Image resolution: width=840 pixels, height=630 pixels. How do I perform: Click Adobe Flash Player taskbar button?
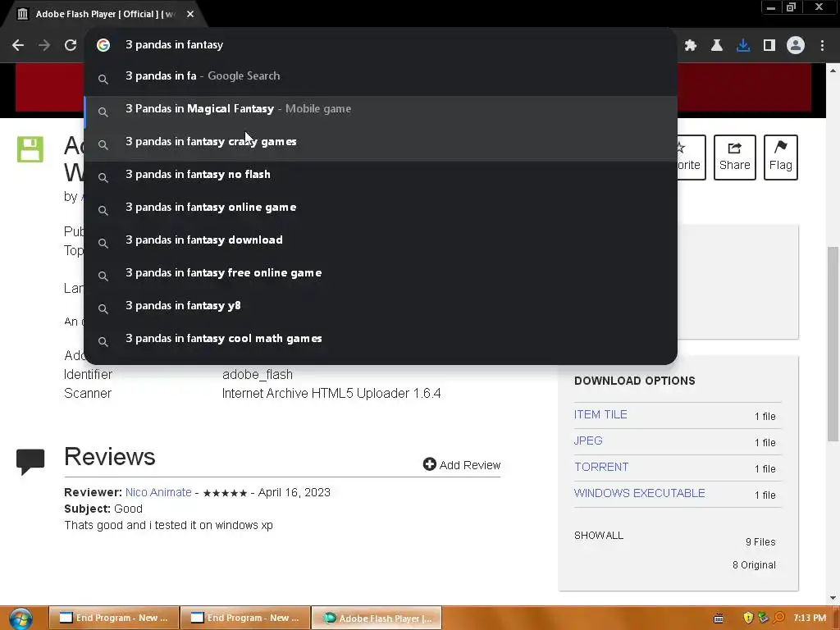tap(377, 618)
